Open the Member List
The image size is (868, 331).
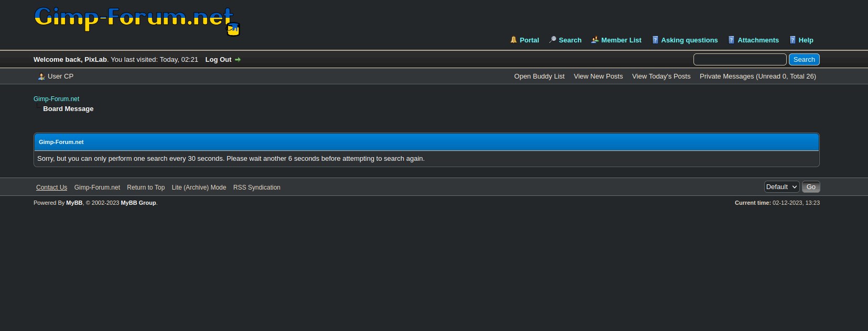pyautogui.click(x=621, y=40)
